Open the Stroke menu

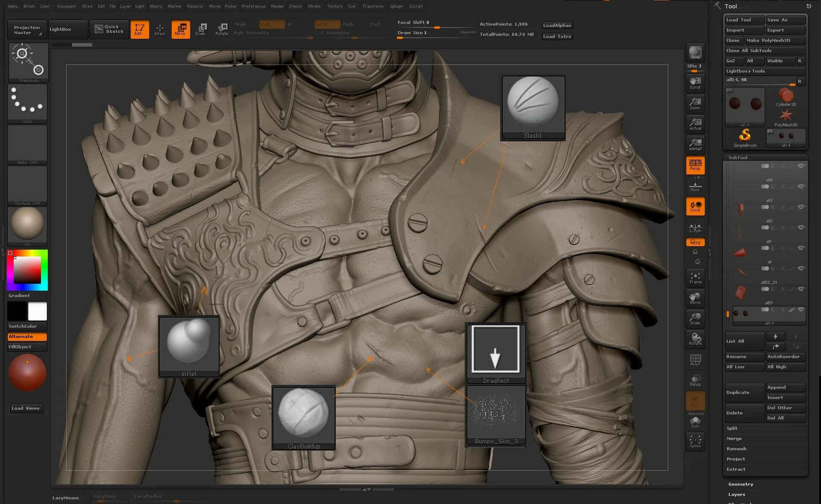coord(314,6)
